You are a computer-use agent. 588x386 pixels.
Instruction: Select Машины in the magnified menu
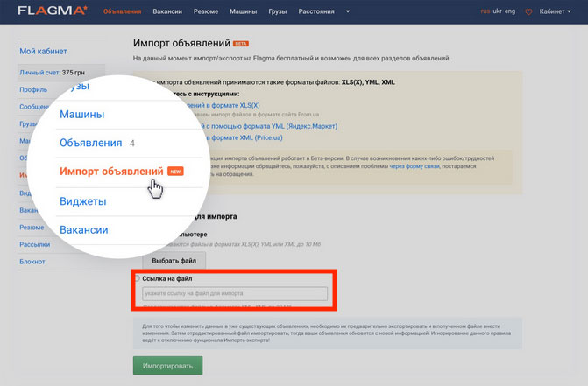82,114
